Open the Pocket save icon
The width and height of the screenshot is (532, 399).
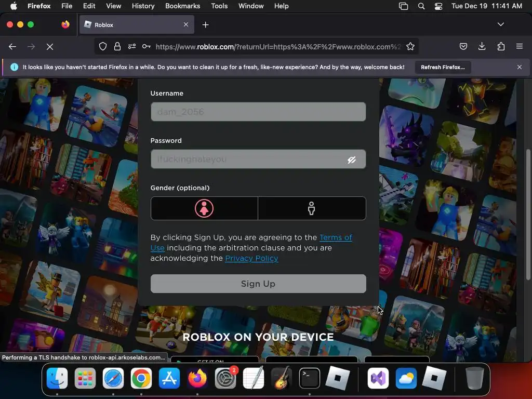[x=463, y=46]
